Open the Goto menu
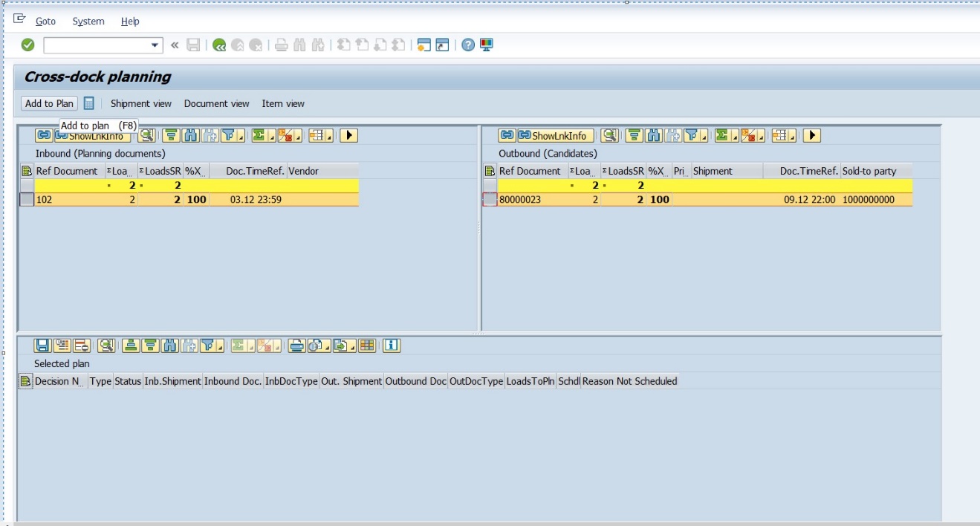This screenshot has height=526, width=980. click(x=45, y=22)
